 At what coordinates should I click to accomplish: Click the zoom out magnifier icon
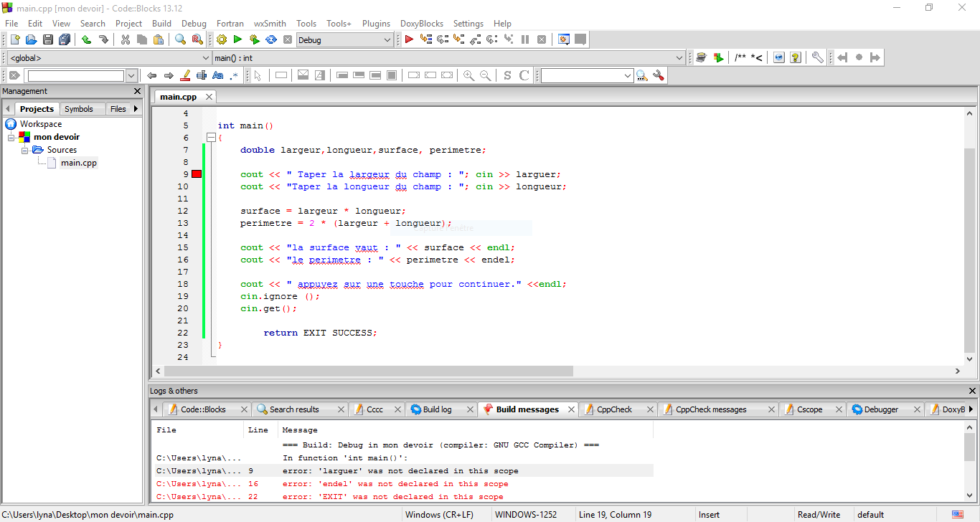486,75
